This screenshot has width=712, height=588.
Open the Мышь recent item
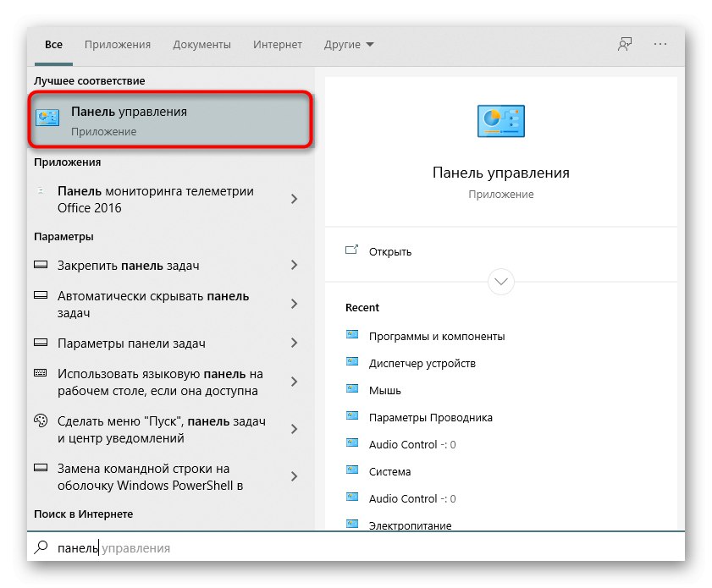385,390
